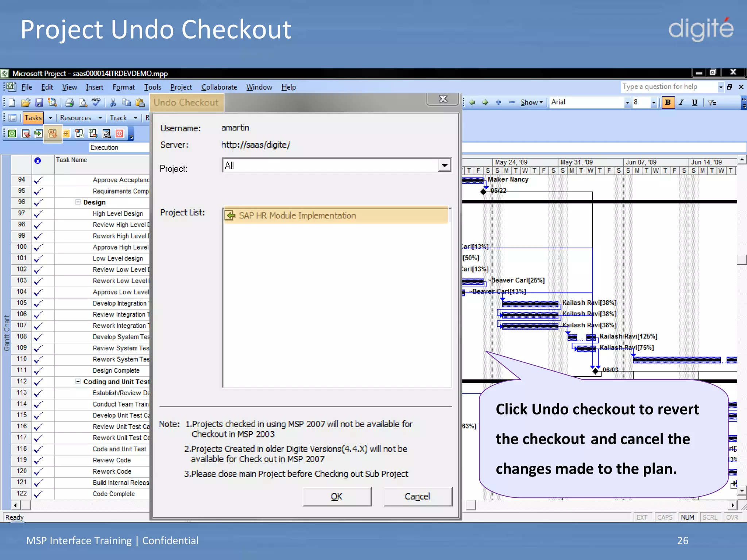This screenshot has width=747, height=560.
Task: Open the Show outline dropdown
Action: pyautogui.click(x=531, y=102)
